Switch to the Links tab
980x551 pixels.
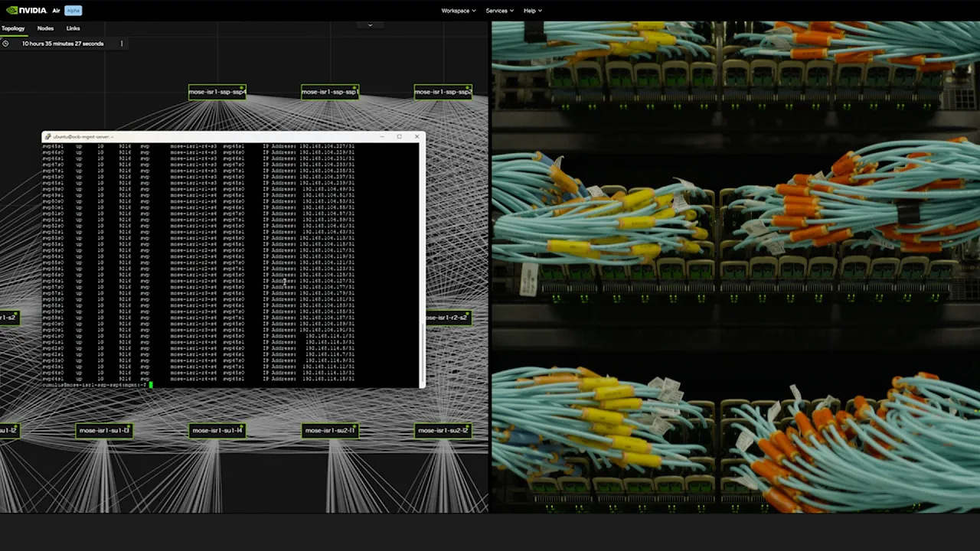click(x=73, y=28)
